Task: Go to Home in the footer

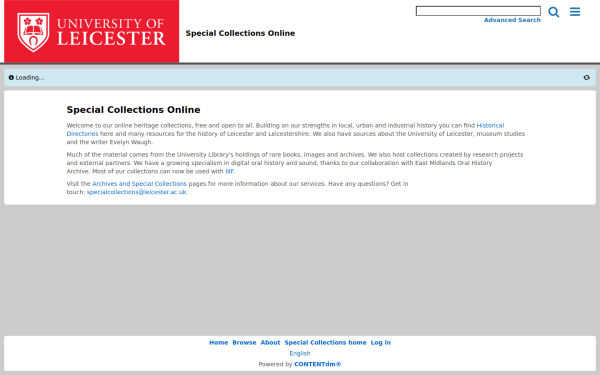Action: click(x=218, y=342)
